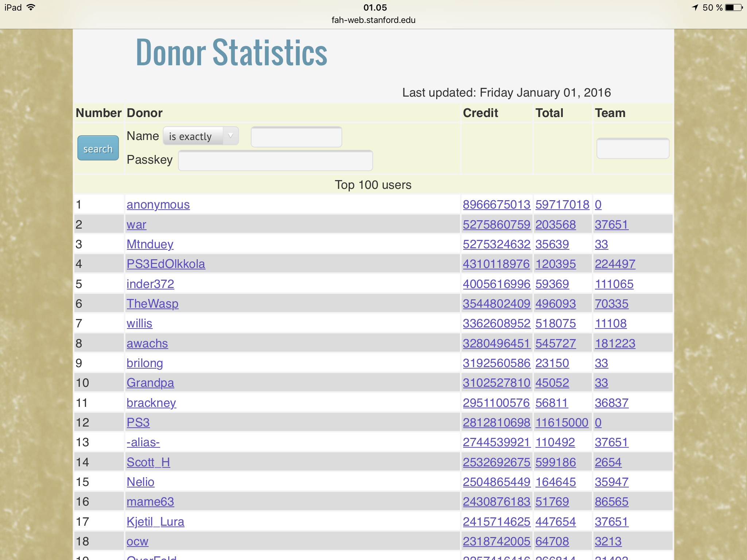Click total value 11615000
Viewport: 747px width, 560px height.
coord(562,422)
